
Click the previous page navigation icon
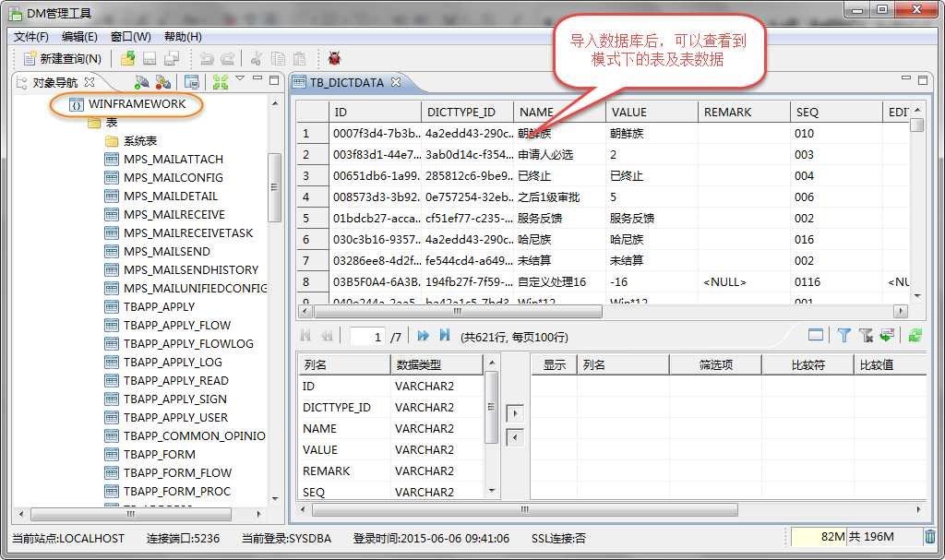[x=327, y=336]
